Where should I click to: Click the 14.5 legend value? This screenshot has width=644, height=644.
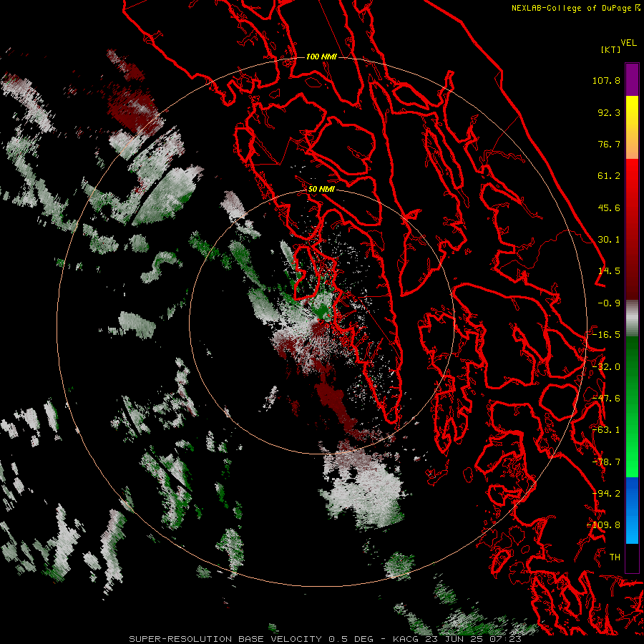[609, 271]
